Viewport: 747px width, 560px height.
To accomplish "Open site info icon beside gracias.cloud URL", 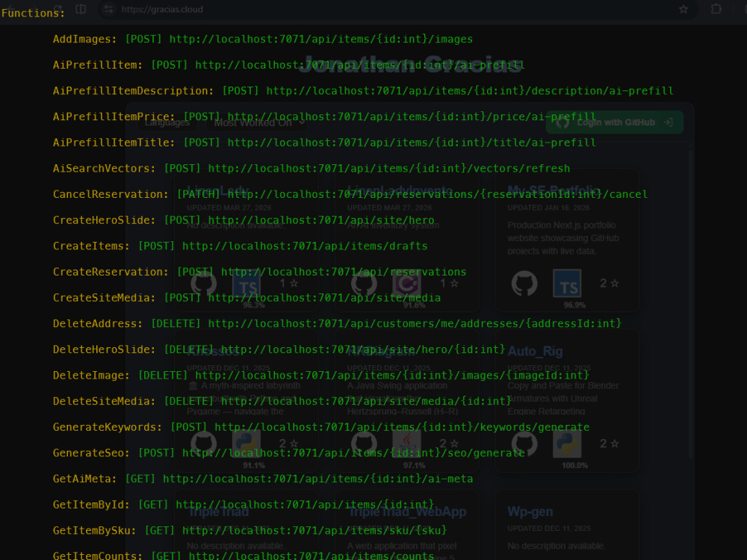I will click(108, 9).
